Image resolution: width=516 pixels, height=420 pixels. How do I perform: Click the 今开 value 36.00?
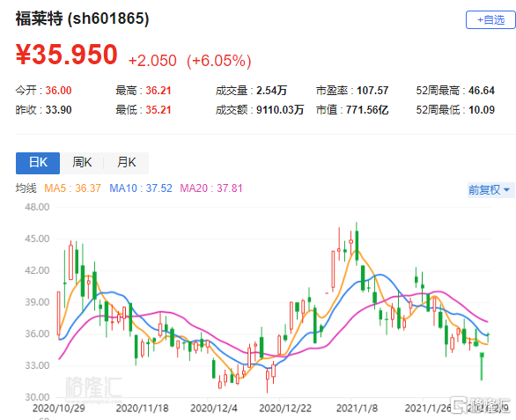(58, 90)
